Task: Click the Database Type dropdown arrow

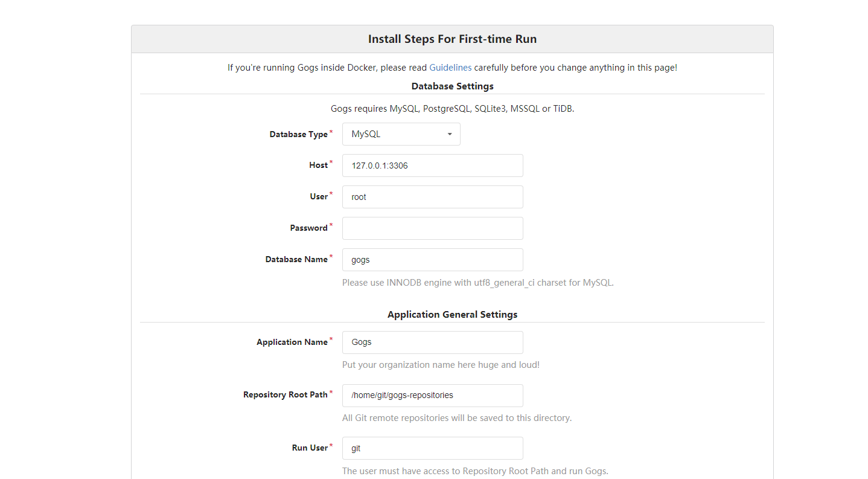Action: click(x=449, y=134)
